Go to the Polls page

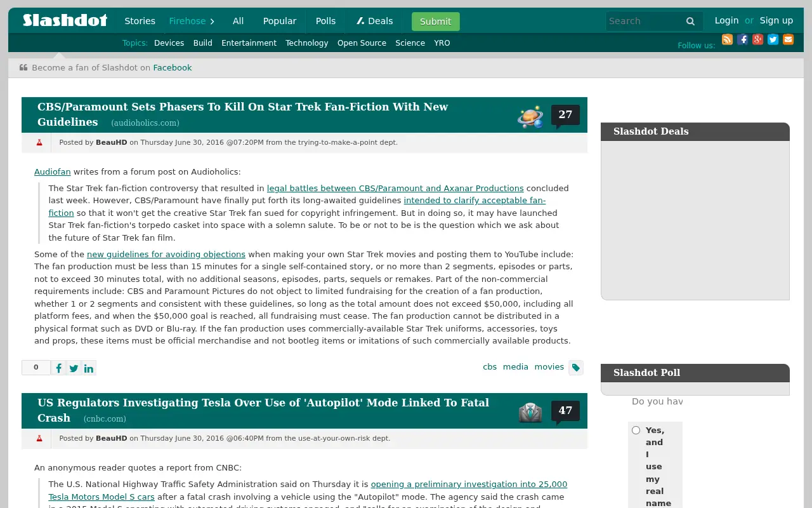coord(325,21)
